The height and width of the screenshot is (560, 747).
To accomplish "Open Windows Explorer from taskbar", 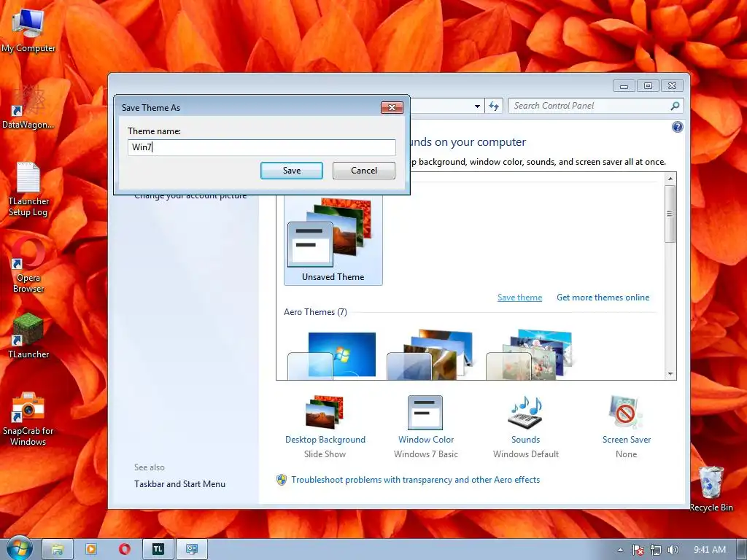I will point(58,550).
